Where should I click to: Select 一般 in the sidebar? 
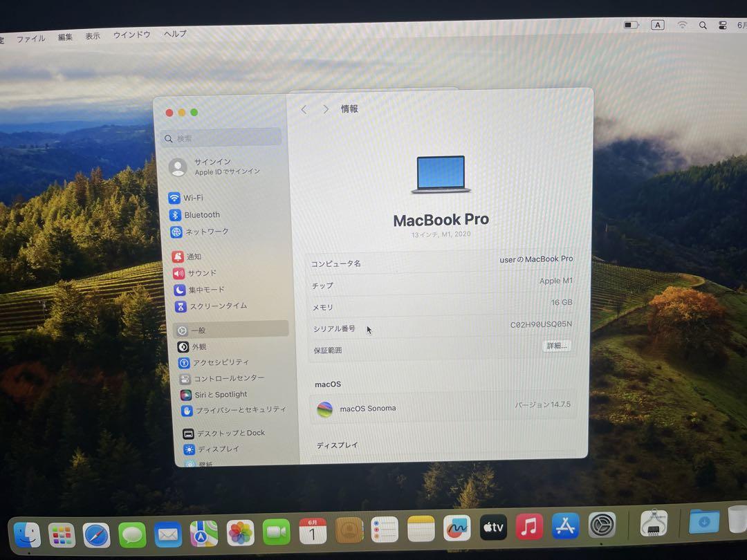[x=231, y=330]
